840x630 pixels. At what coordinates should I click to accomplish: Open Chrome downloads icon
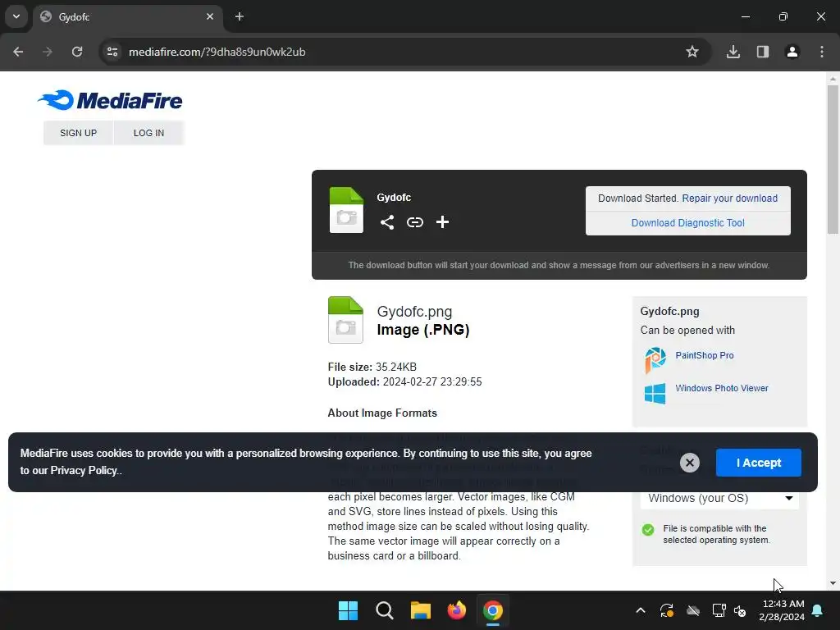[733, 52]
